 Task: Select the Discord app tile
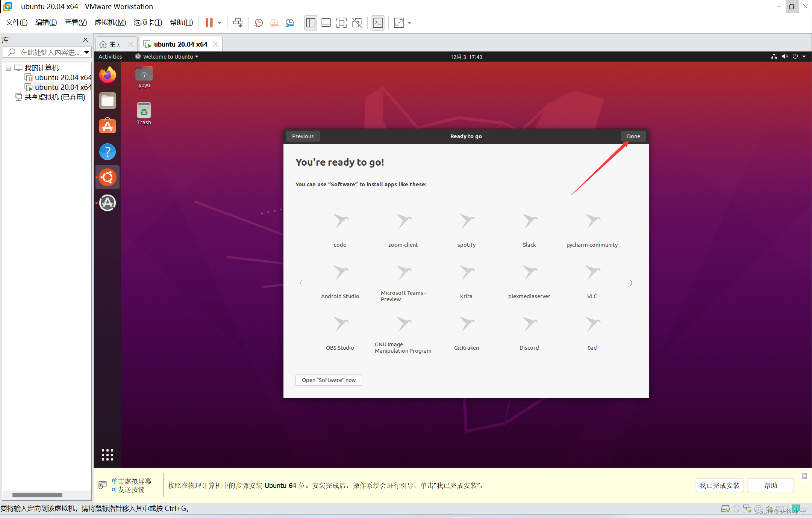pyautogui.click(x=529, y=333)
